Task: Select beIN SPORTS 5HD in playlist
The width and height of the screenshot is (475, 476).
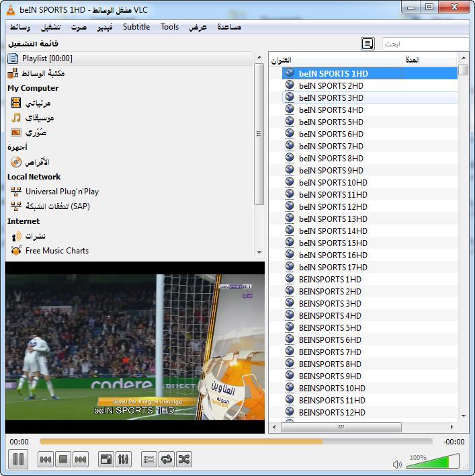Action: (331, 122)
